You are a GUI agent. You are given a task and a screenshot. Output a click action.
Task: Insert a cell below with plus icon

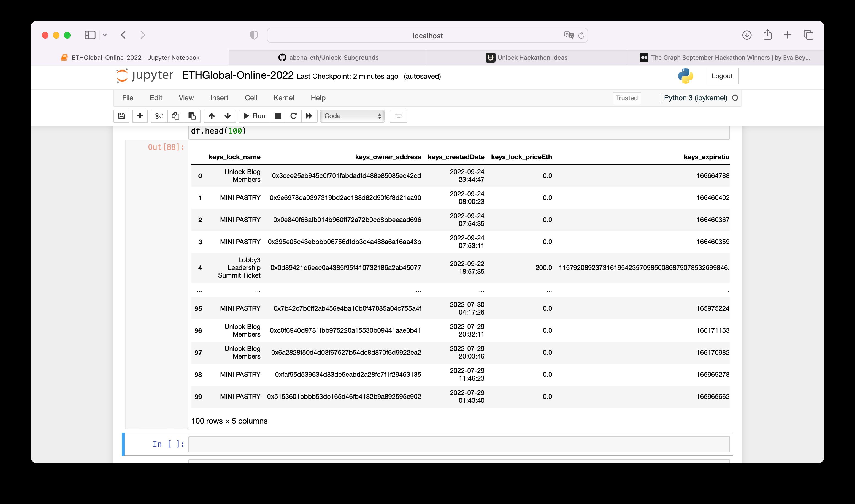[140, 116]
